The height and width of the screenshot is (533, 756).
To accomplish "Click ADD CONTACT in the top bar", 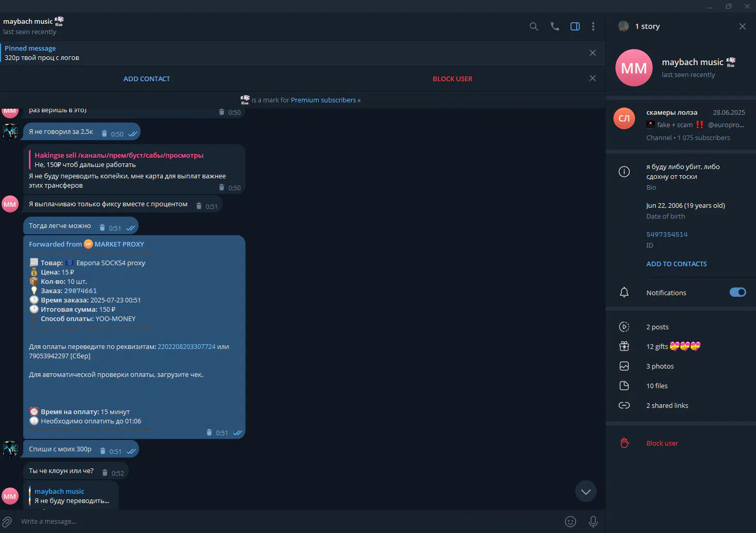I will [147, 79].
